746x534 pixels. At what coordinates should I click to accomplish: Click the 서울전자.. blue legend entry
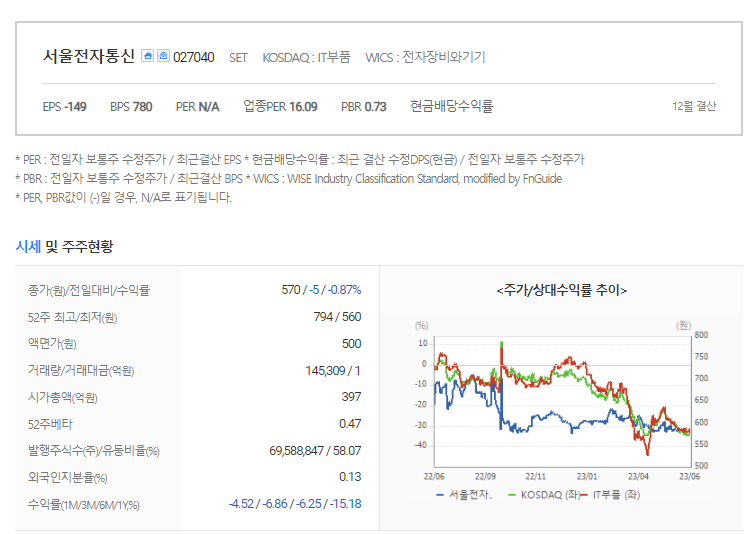pyautogui.click(x=464, y=495)
